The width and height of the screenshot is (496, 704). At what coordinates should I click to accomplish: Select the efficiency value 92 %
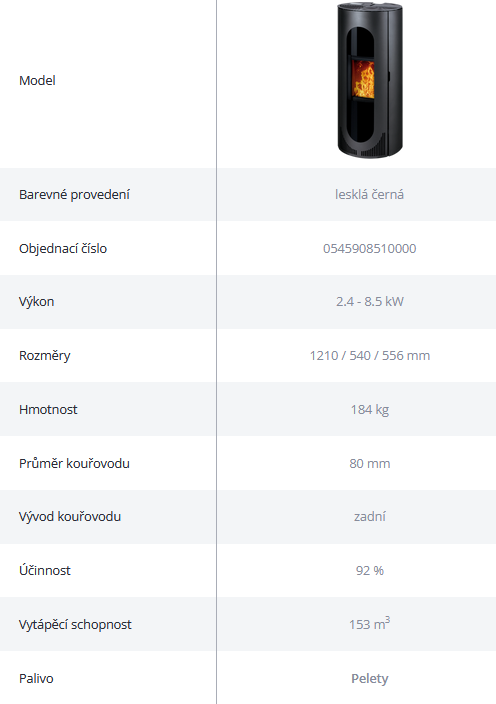(x=369, y=571)
